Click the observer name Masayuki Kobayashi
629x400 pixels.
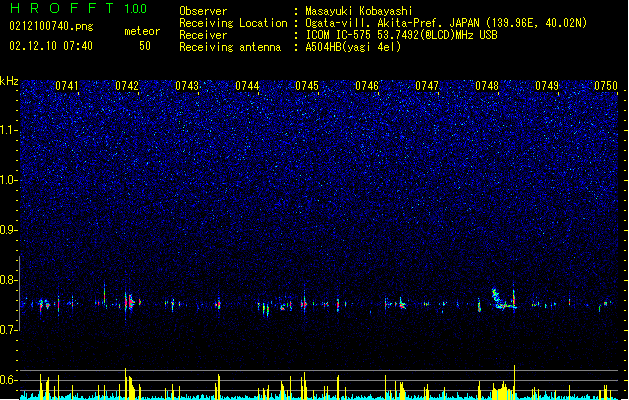pos(359,11)
